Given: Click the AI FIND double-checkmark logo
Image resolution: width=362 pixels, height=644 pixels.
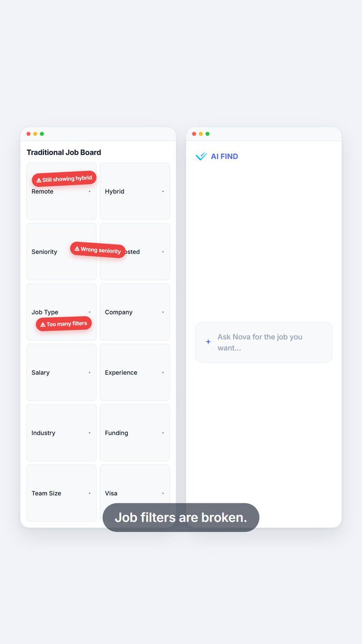Looking at the screenshot, I should pos(201,156).
